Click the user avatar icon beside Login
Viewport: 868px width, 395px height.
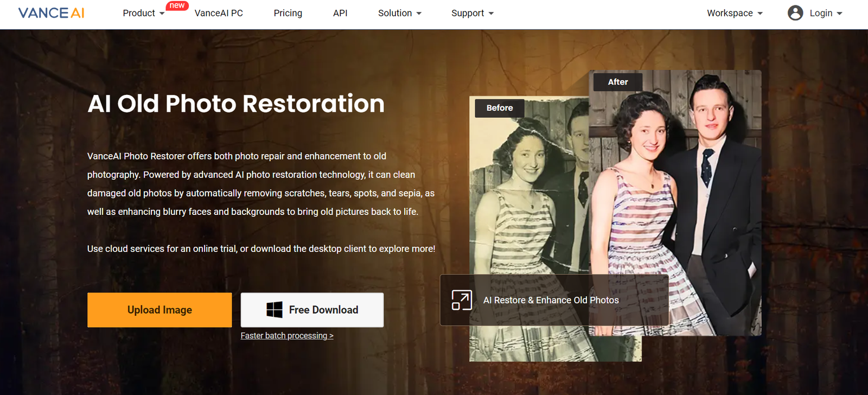pyautogui.click(x=795, y=13)
